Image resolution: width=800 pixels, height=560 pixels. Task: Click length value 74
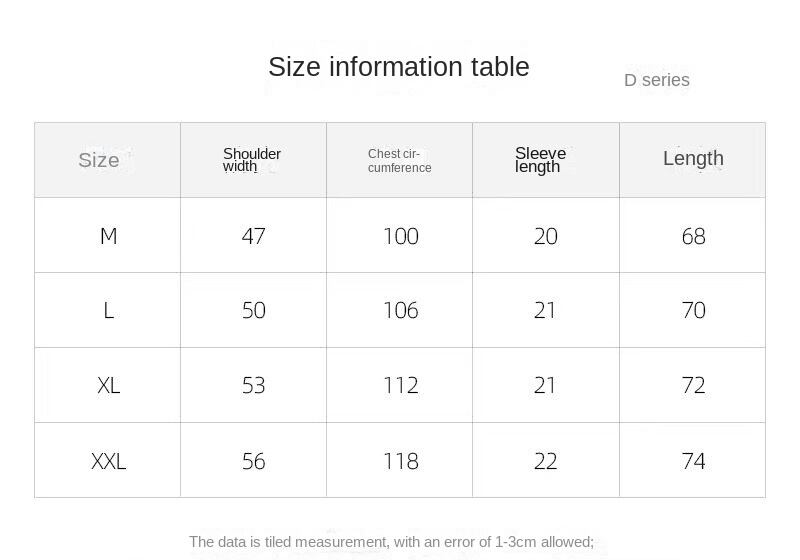click(x=693, y=461)
